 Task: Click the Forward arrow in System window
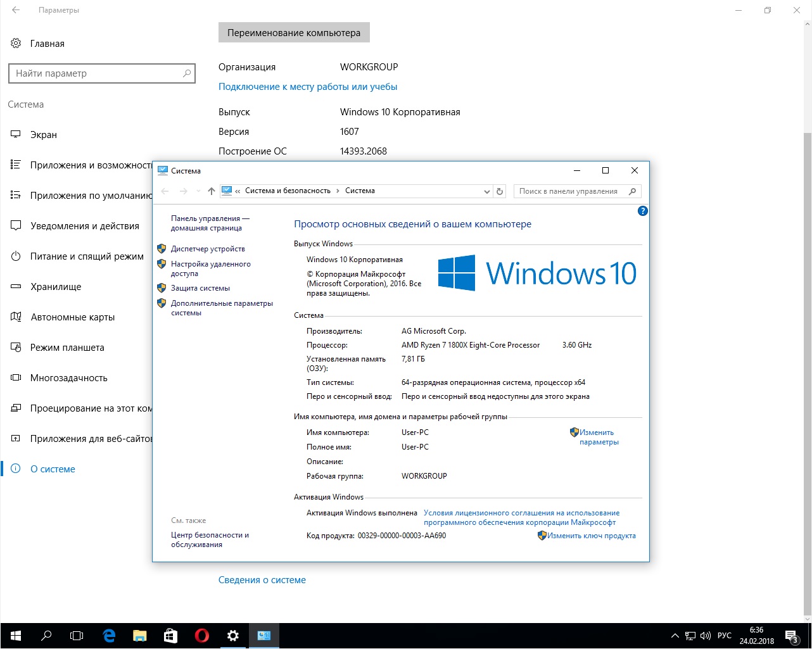tap(184, 191)
